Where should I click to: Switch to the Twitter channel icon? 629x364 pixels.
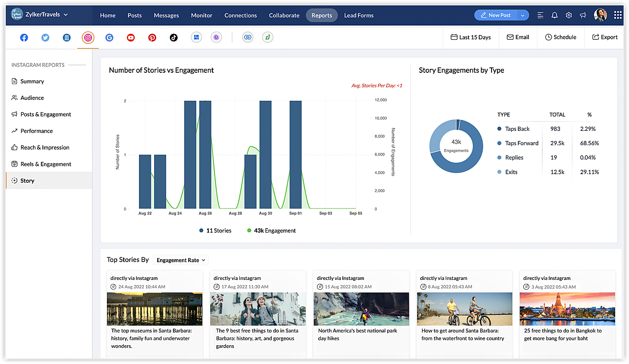(45, 37)
